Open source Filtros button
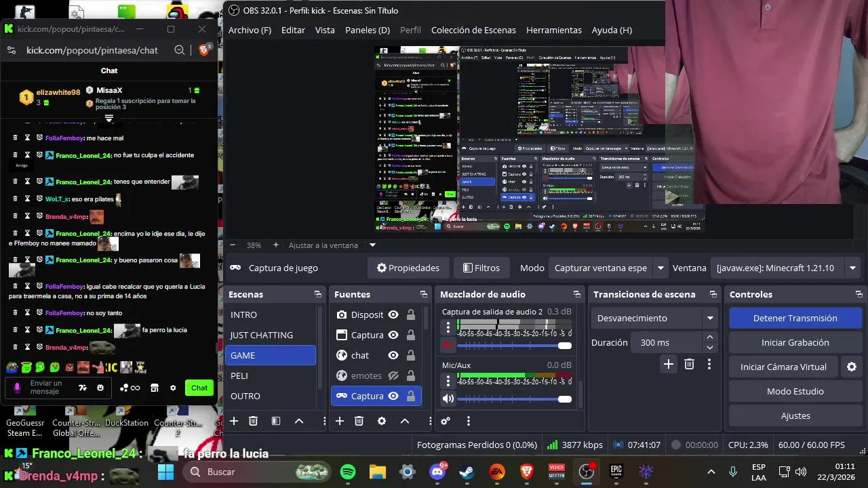The height and width of the screenshot is (488, 868). click(481, 268)
